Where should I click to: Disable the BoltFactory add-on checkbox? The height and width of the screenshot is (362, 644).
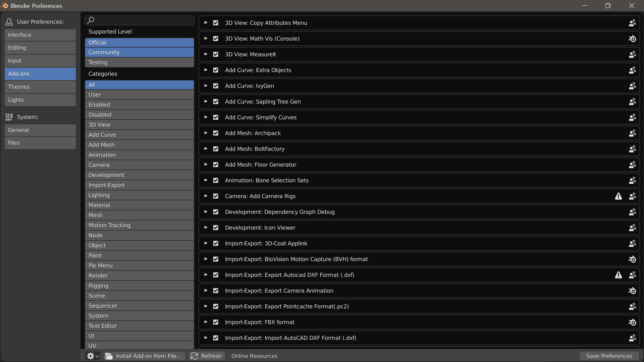[x=216, y=149]
